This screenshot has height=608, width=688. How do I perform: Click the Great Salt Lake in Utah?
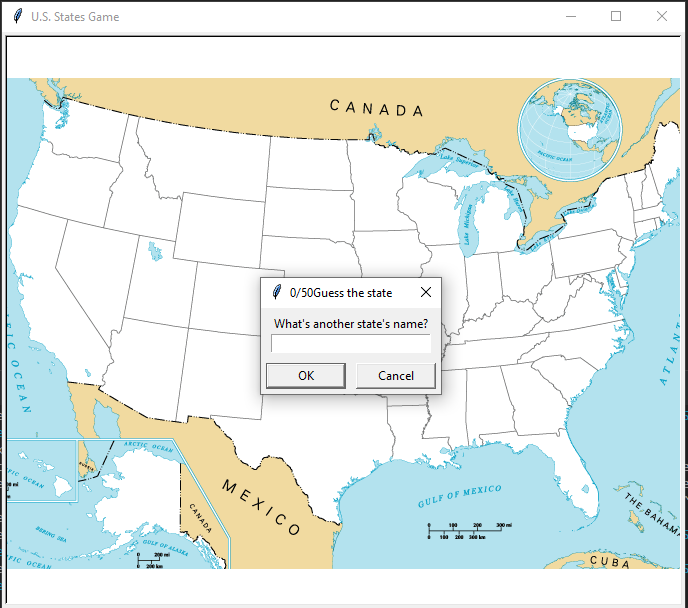point(154,251)
